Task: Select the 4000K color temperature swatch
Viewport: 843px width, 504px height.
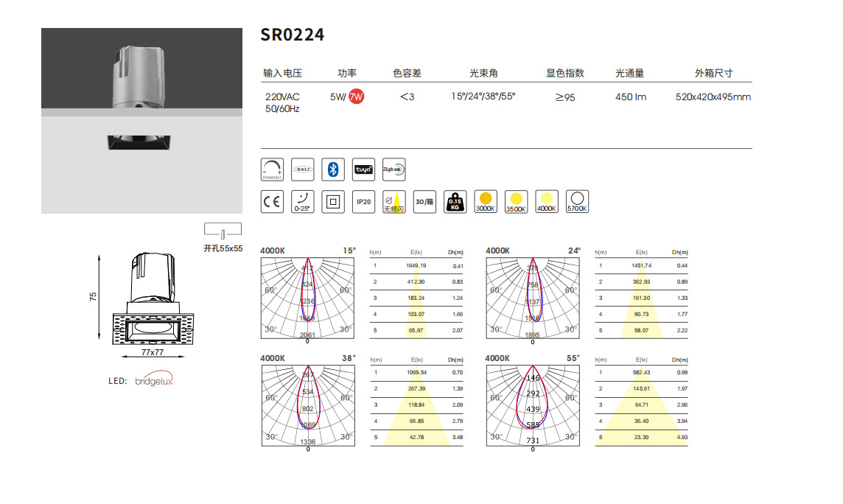Action: click(x=546, y=201)
